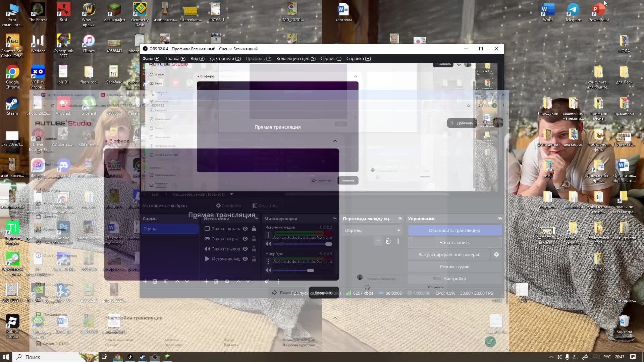The width and height of the screenshot is (644, 362).
Task: Mute the Микр/доп audio speaker icon
Action: click(x=268, y=270)
